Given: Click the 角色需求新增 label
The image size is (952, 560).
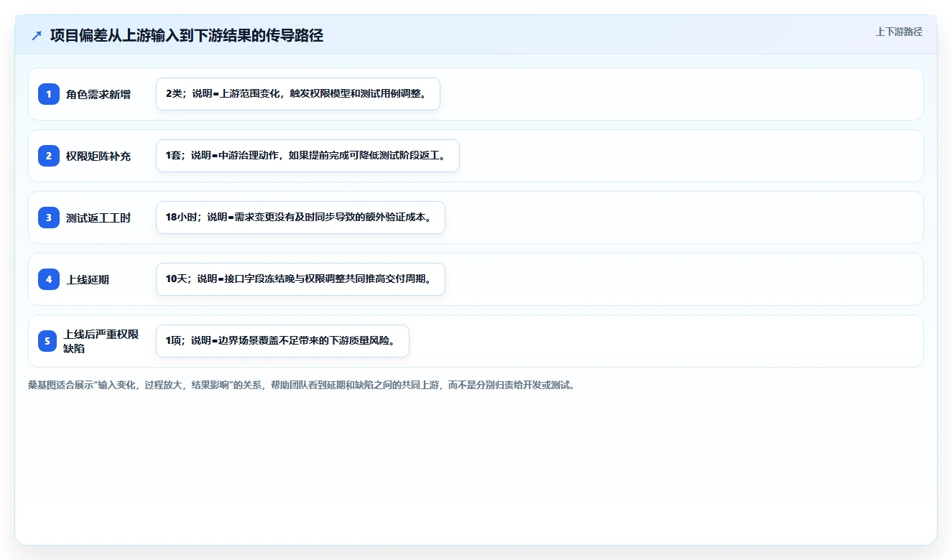Looking at the screenshot, I should click(x=98, y=94).
